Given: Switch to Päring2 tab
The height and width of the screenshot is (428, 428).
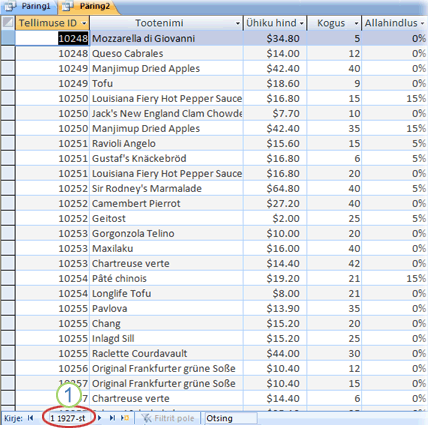Looking at the screenshot, I should tap(88, 6).
